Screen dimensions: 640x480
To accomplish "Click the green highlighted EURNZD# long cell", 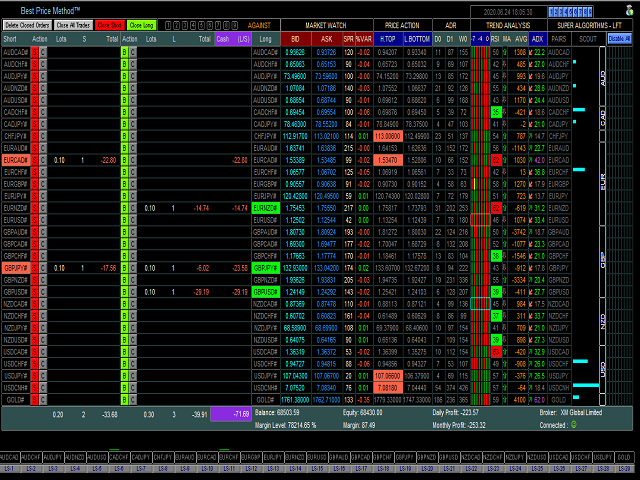I will point(266,208).
